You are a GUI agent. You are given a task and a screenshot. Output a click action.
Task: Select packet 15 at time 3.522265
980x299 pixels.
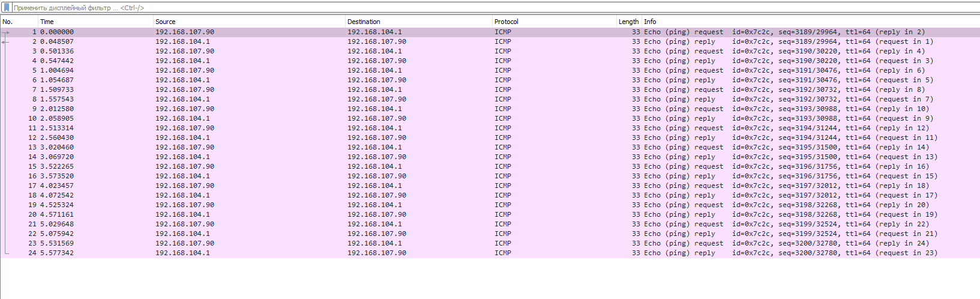click(490, 167)
